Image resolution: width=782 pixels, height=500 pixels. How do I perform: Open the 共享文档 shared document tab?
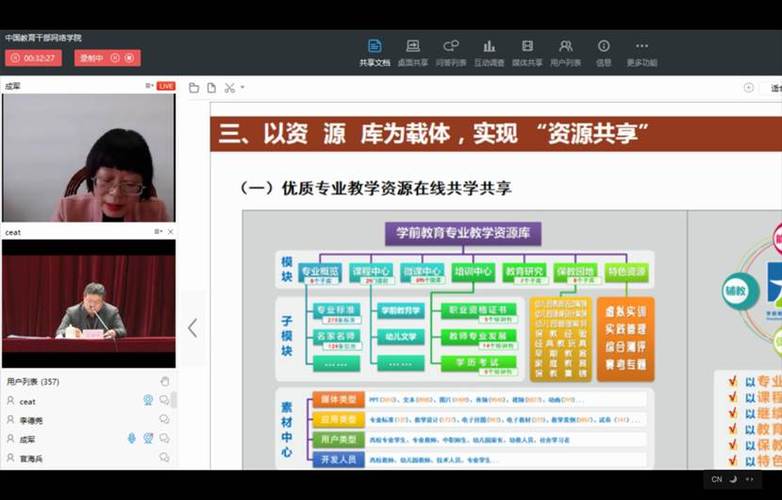click(x=375, y=53)
